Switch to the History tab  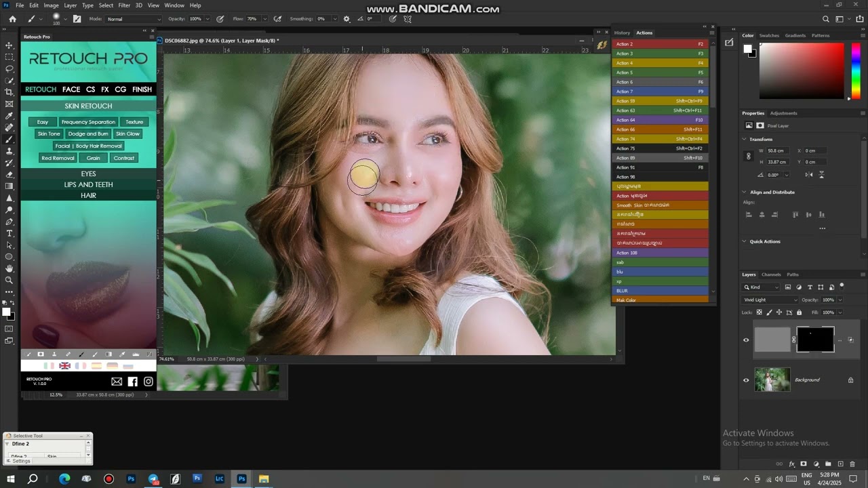point(622,33)
